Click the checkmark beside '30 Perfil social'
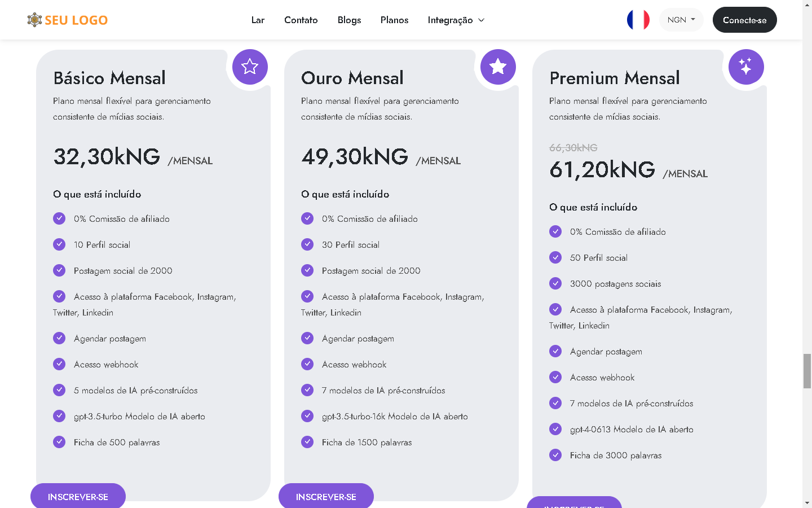 (x=307, y=244)
